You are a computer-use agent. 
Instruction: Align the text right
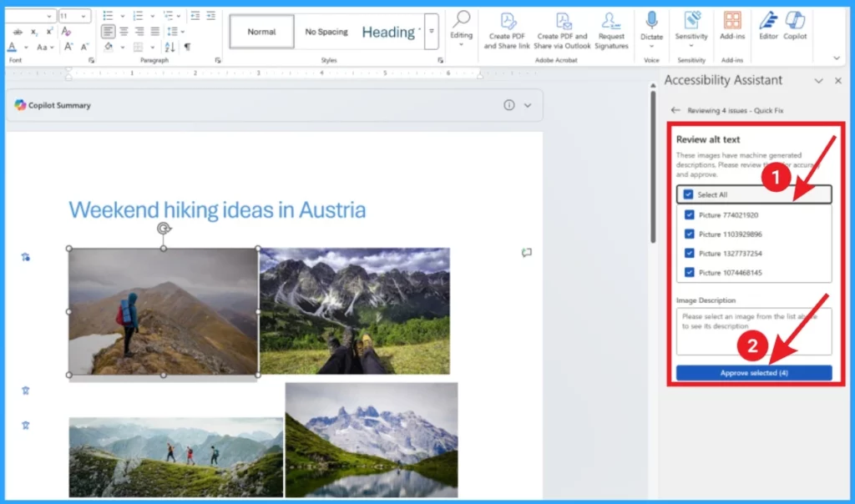click(x=139, y=32)
